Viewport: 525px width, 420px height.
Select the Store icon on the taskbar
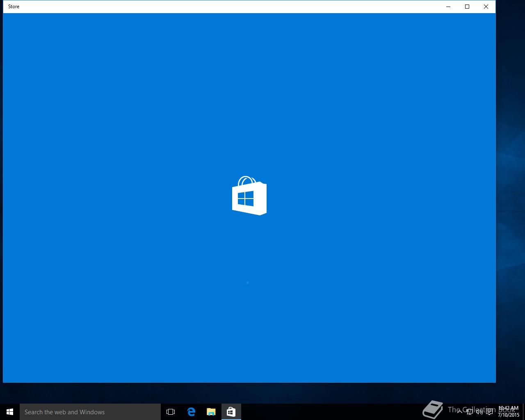pos(231,412)
